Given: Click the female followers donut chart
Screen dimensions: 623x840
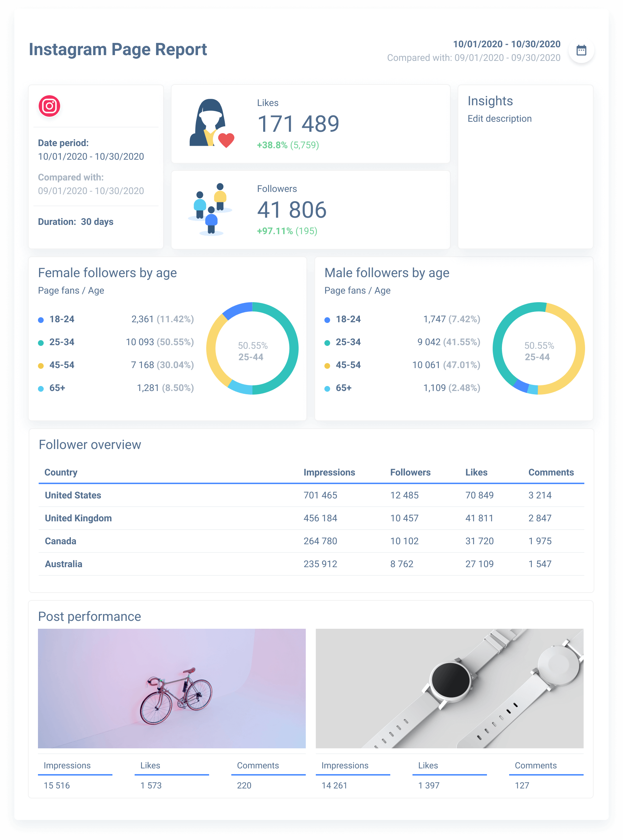Looking at the screenshot, I should coord(252,348).
